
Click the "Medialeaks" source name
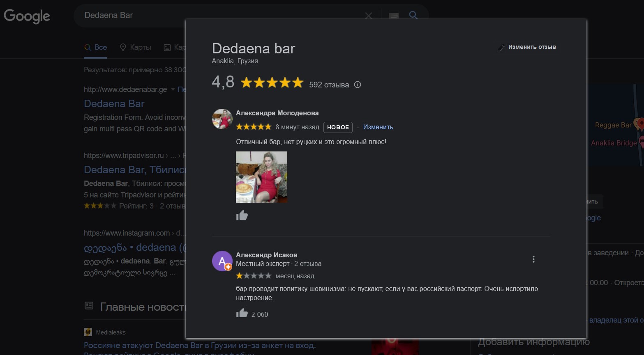[111, 332]
